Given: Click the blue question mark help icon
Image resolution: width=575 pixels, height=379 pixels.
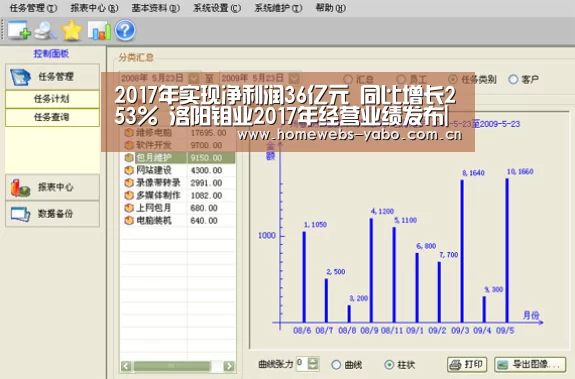Looking at the screenshot, I should click(x=125, y=30).
